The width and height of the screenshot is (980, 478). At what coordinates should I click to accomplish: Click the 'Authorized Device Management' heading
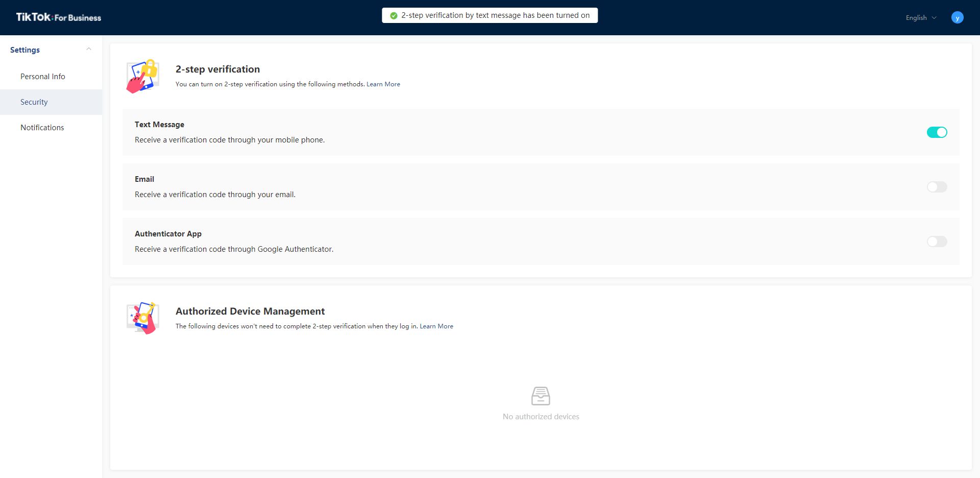[x=250, y=311]
